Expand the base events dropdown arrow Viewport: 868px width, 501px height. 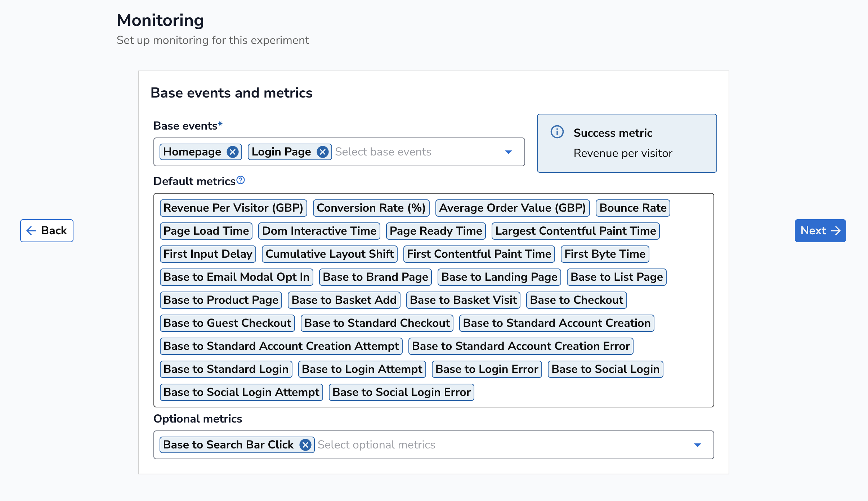pos(508,152)
